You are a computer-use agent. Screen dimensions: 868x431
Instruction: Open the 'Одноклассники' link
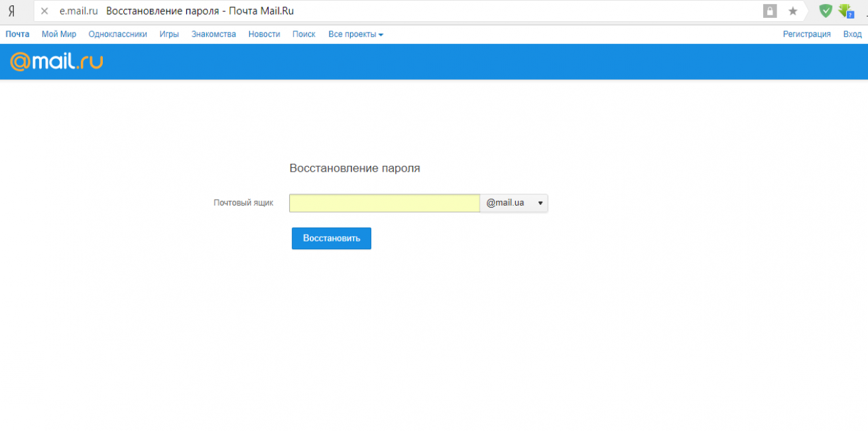(117, 34)
